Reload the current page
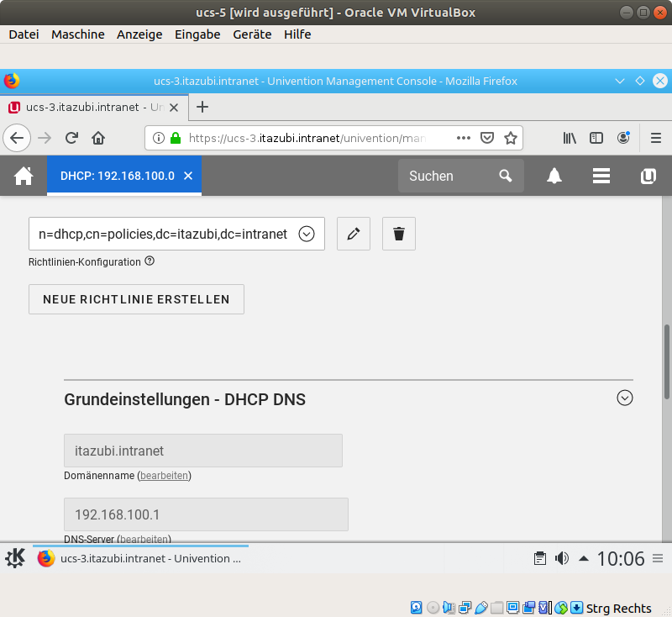Screen dimensions: 672x617 (x=71, y=138)
